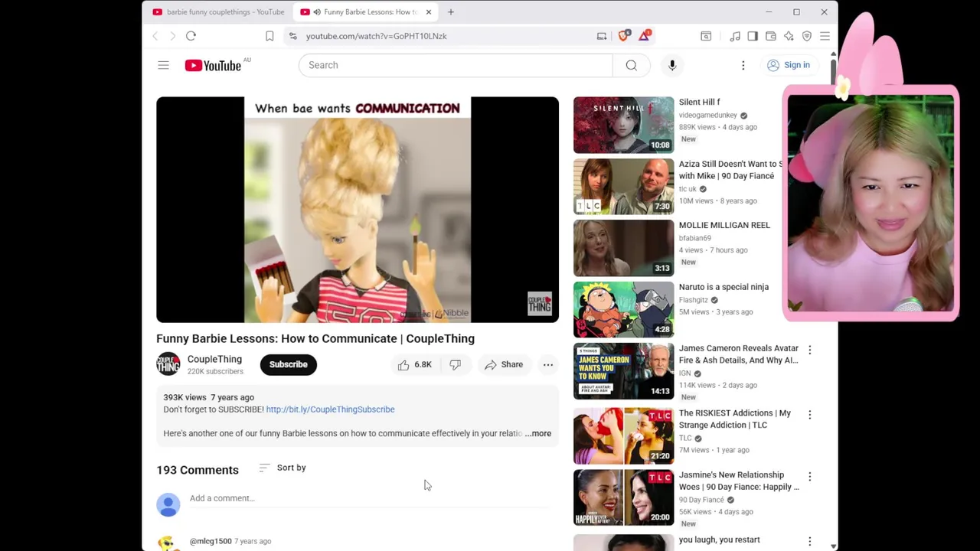Close the Funny Barbie Lessons tab
The image size is (980, 551).
coord(429,11)
